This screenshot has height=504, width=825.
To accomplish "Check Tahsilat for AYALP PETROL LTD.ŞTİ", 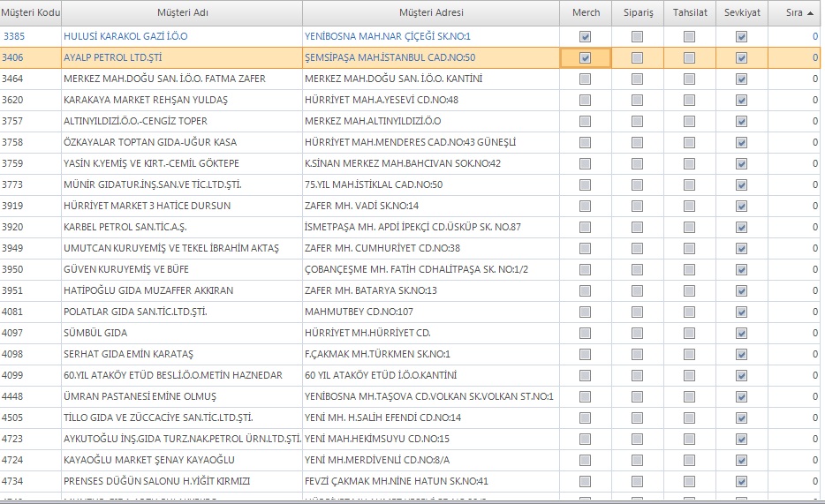I will click(689, 57).
